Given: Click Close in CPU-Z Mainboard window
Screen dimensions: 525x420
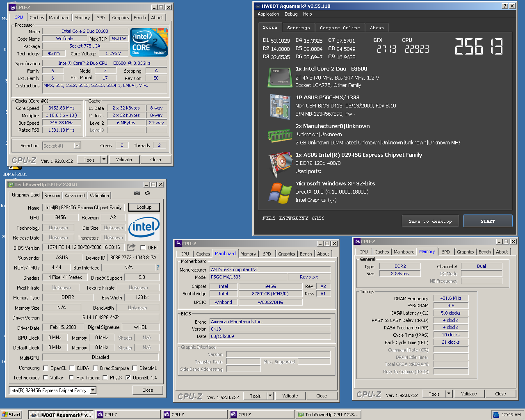Looking at the screenshot, I should pyautogui.click(x=322, y=396).
